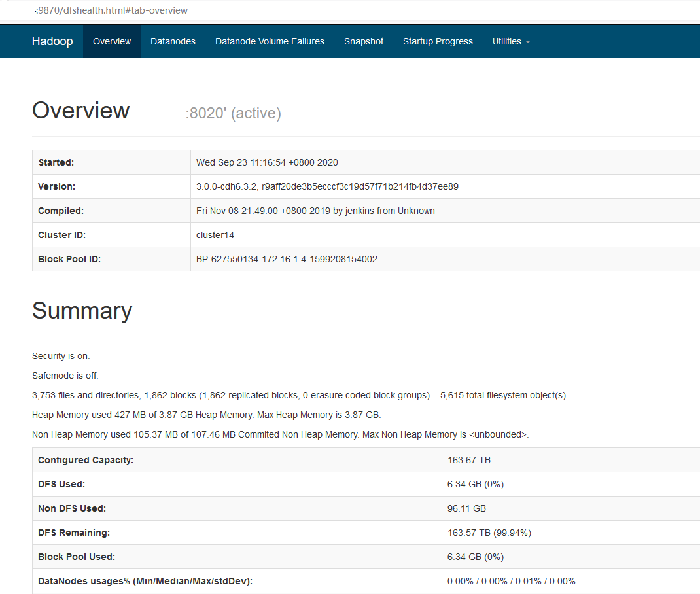The width and height of the screenshot is (700, 594).
Task: Click the 'Started:' row label
Action: click(x=56, y=162)
